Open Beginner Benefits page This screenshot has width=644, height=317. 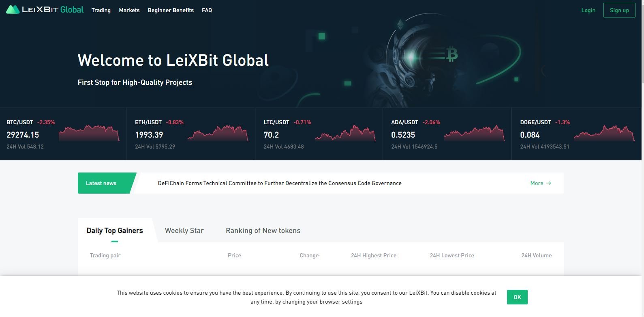171,10
